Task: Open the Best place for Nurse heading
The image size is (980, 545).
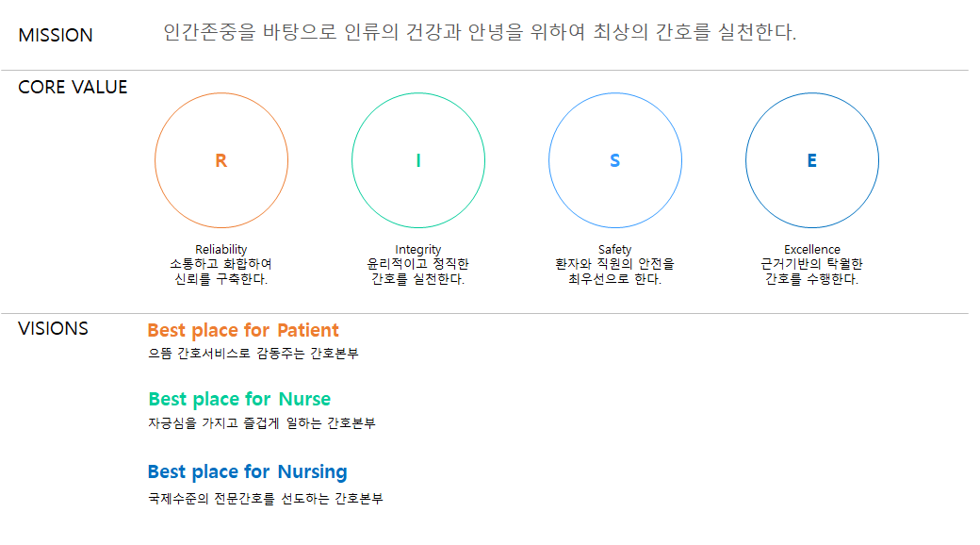Action: coord(239,399)
